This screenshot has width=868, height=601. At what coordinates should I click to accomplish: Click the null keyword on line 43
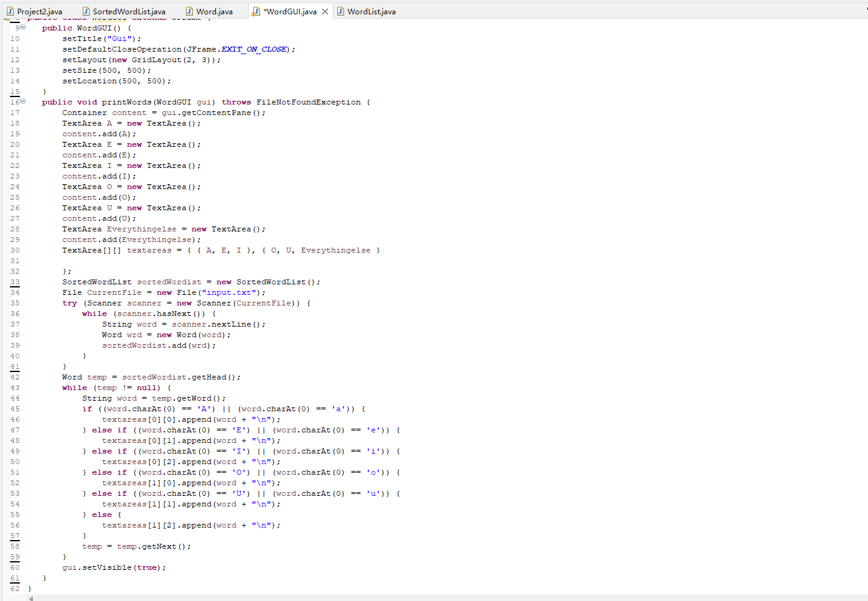click(x=147, y=388)
